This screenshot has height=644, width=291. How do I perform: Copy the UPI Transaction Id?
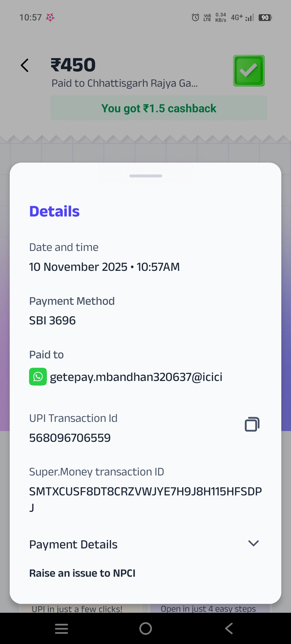[x=252, y=424]
